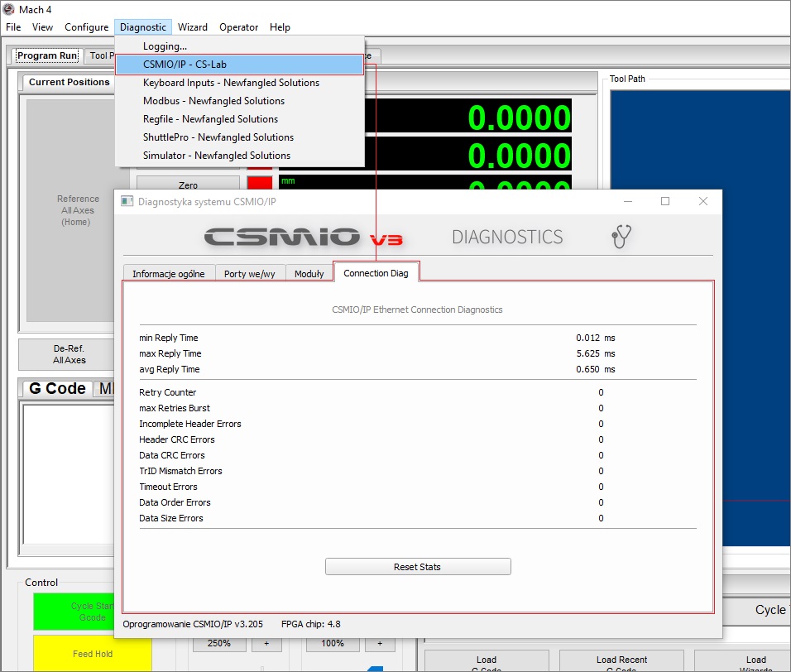Click the Tool Path panel label
This screenshot has height=672, width=791.
coord(627,79)
